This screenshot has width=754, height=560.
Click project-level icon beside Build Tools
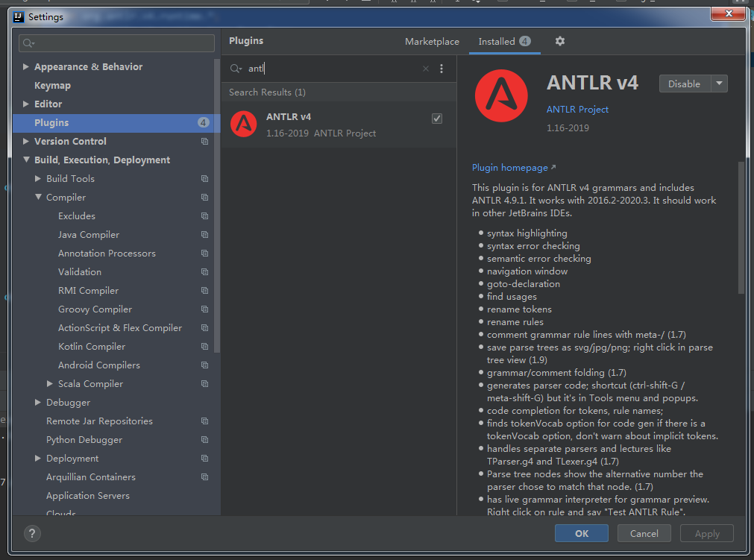204,179
